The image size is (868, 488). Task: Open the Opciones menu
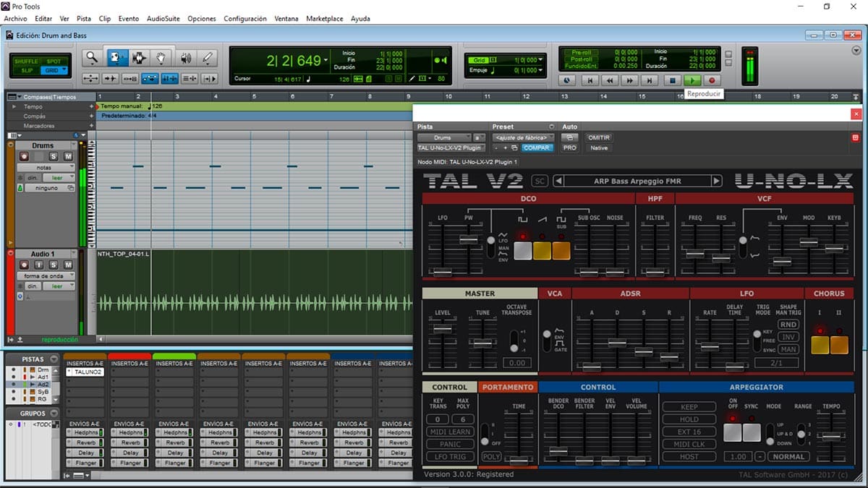202,18
